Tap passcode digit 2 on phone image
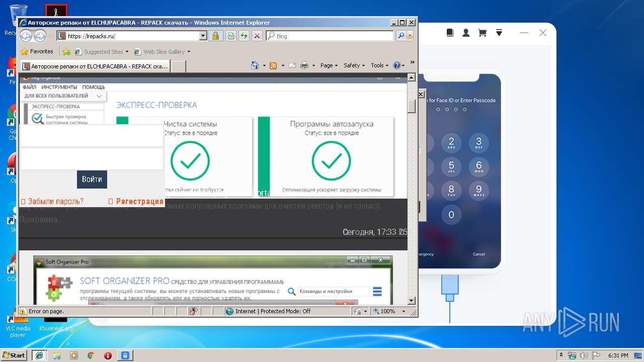 click(451, 143)
